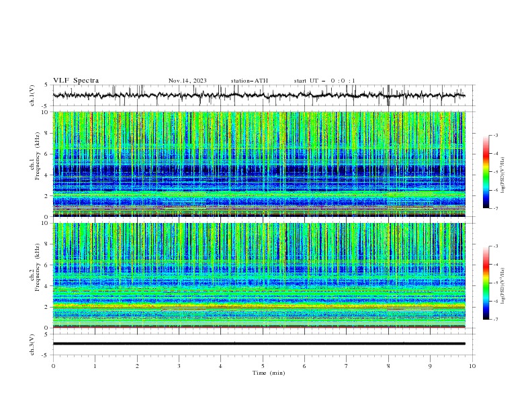This screenshot has height=411, width=532.
Task: Click the ch.3 flat voltage trace
Action: click(x=259, y=344)
